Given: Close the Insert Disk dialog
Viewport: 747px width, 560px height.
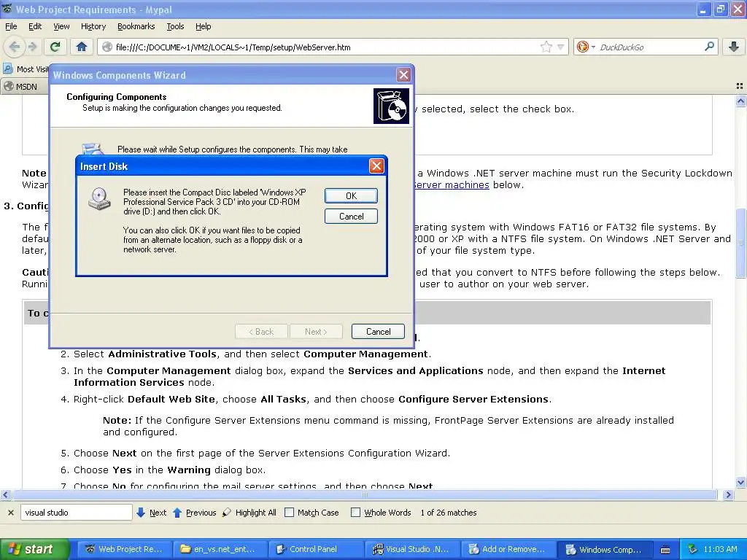Looking at the screenshot, I should coord(376,166).
